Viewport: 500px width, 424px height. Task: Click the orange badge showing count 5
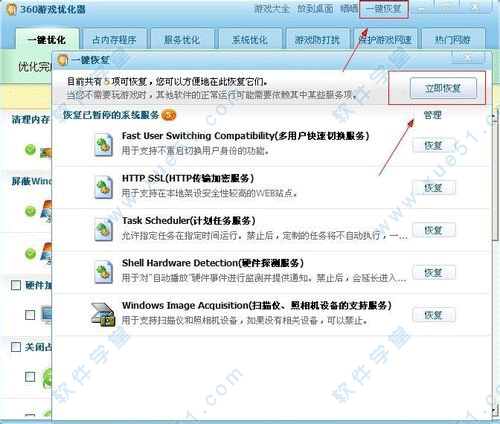coord(169,115)
